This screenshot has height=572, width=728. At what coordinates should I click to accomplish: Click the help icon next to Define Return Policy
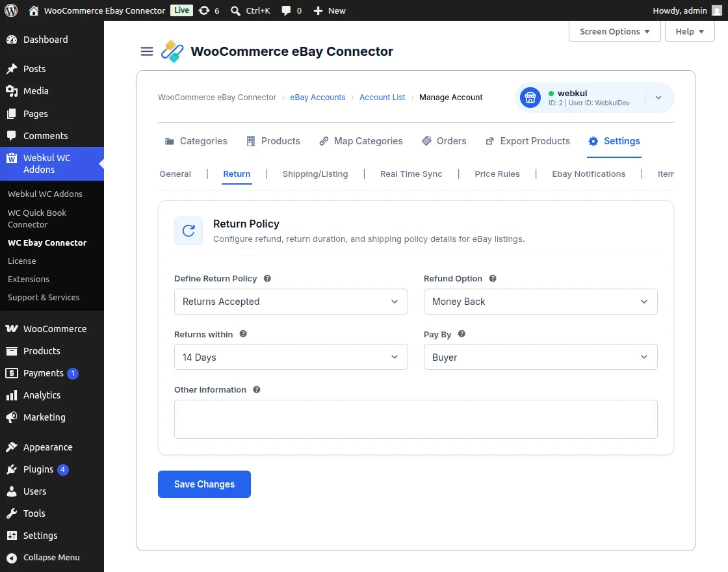267,279
